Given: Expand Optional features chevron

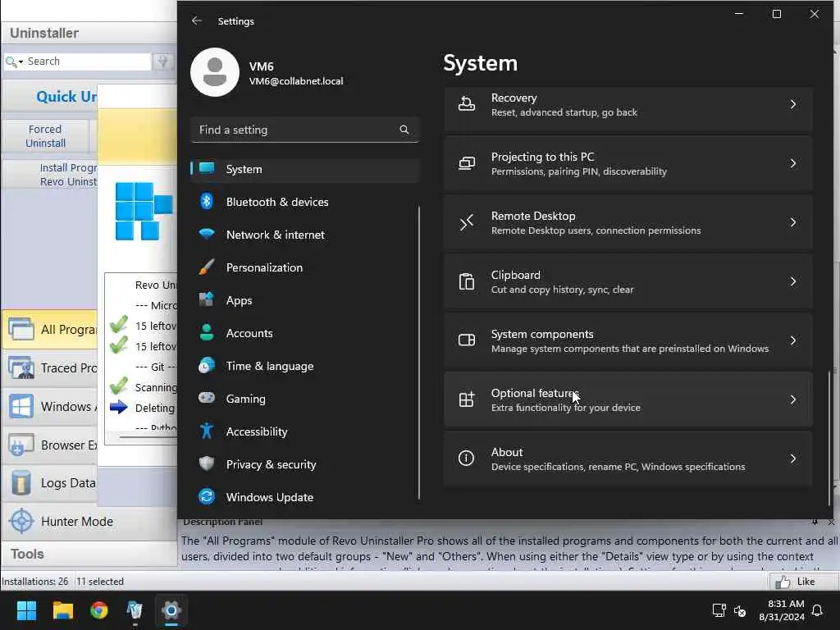Looking at the screenshot, I should (793, 399).
